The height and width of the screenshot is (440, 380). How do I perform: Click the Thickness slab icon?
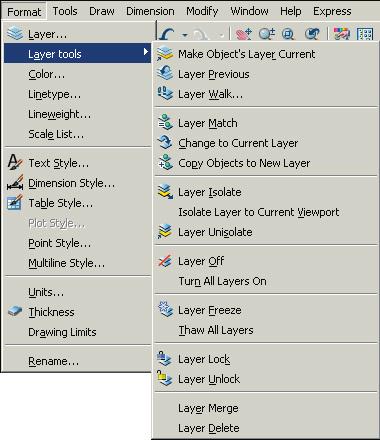(15, 311)
